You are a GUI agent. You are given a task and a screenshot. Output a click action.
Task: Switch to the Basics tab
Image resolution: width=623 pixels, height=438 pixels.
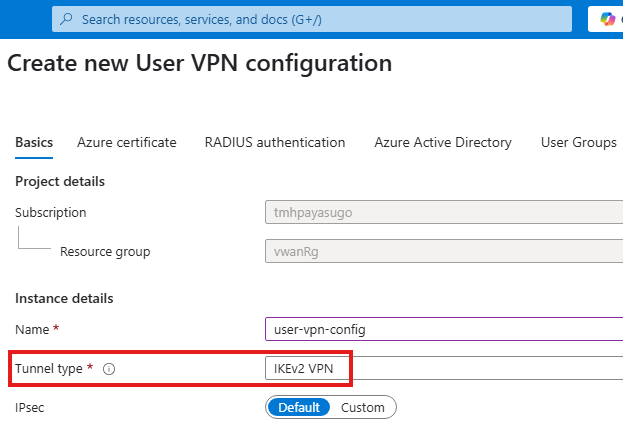[34, 142]
